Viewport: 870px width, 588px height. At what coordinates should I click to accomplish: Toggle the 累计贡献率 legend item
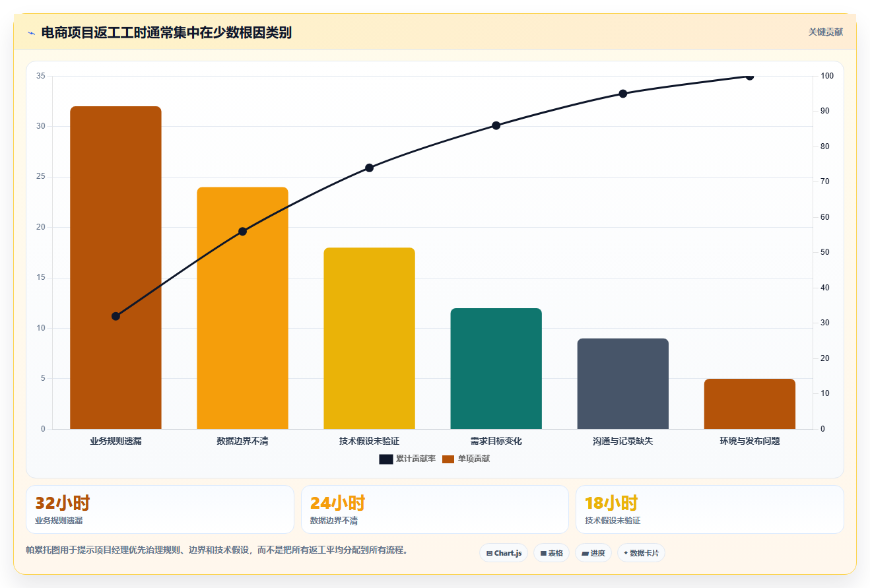(407, 459)
